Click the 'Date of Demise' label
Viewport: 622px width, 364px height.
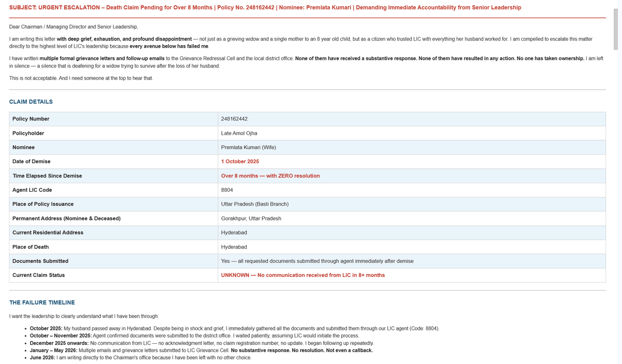point(32,162)
